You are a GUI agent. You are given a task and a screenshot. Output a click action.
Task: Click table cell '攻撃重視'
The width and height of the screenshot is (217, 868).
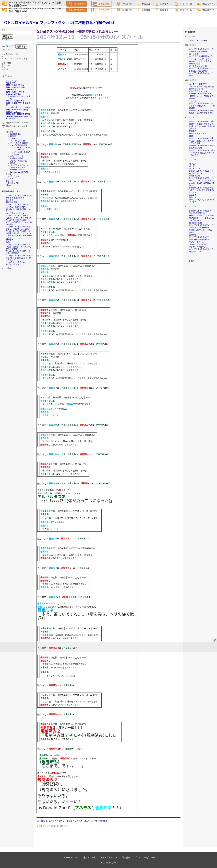pyautogui.click(x=99, y=59)
